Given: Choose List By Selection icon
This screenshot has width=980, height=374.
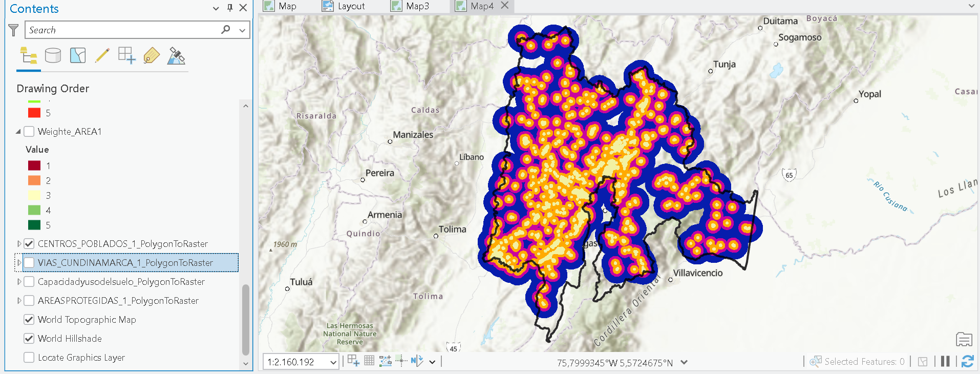Looking at the screenshot, I should [77, 55].
